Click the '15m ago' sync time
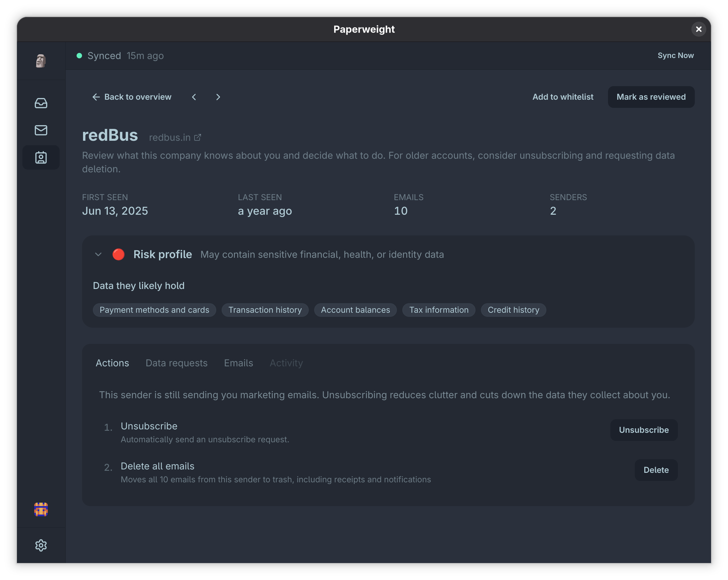The height and width of the screenshot is (580, 728). click(145, 56)
